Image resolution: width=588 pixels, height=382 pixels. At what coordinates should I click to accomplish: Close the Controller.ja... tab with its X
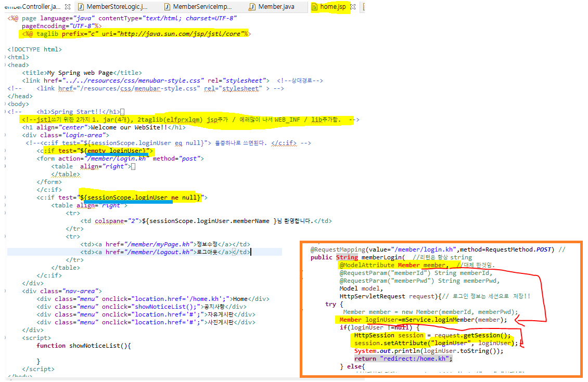click(68, 7)
